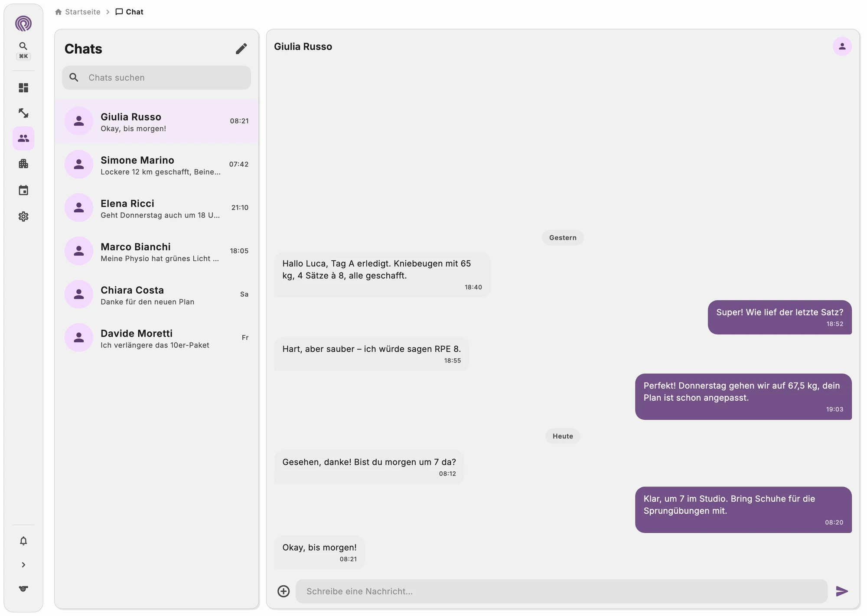Open the Marco Bianchi conversation
The height and width of the screenshot is (616, 867).
tap(156, 251)
